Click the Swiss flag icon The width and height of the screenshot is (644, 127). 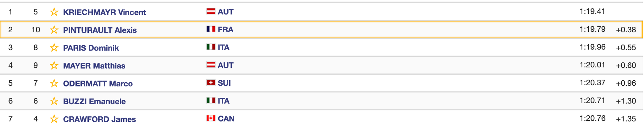pos(211,82)
